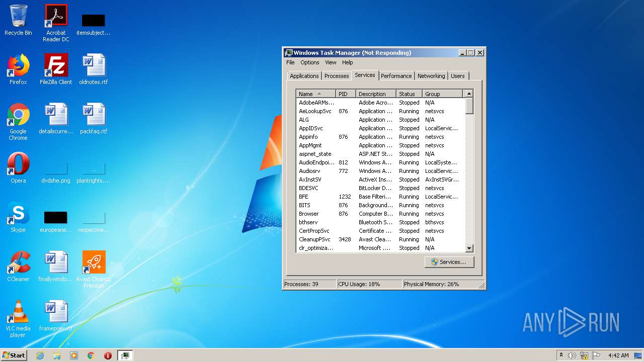Open the Help menu

point(348,62)
